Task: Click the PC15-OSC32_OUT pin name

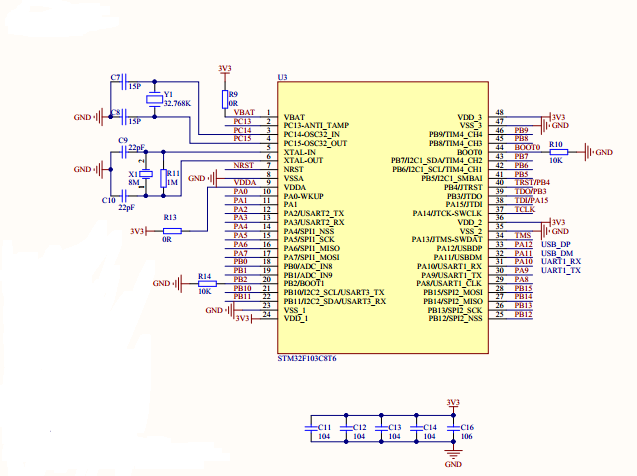Action: [x=315, y=143]
